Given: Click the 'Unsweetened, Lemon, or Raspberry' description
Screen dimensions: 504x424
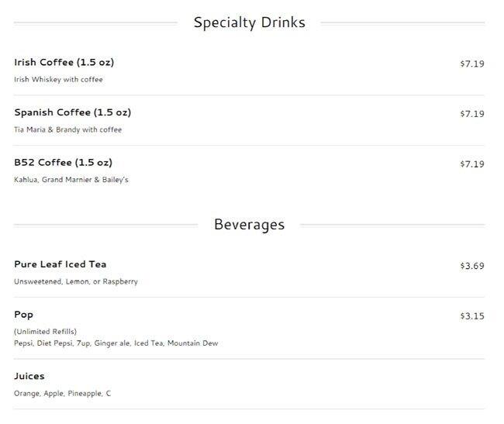Looking at the screenshot, I should tap(75, 281).
